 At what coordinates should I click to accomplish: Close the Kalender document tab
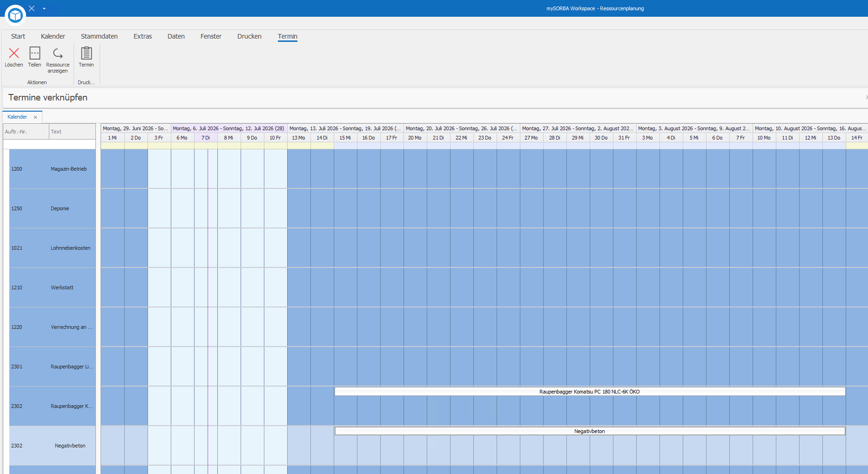point(35,117)
